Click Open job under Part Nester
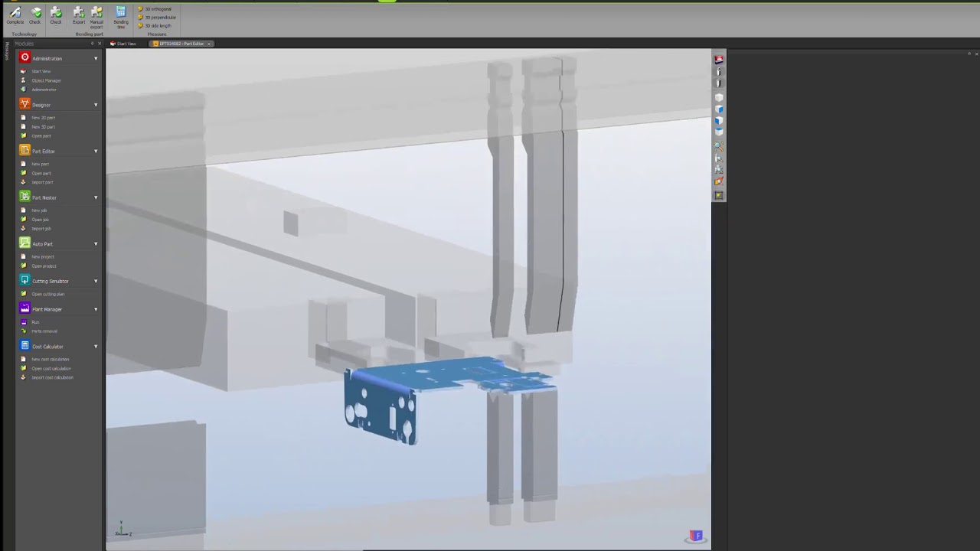The width and height of the screenshot is (980, 551). pyautogui.click(x=40, y=220)
